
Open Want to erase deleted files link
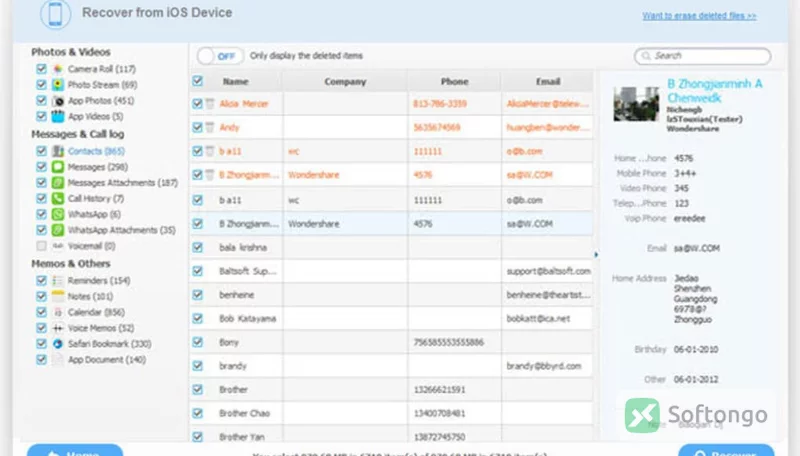(699, 16)
